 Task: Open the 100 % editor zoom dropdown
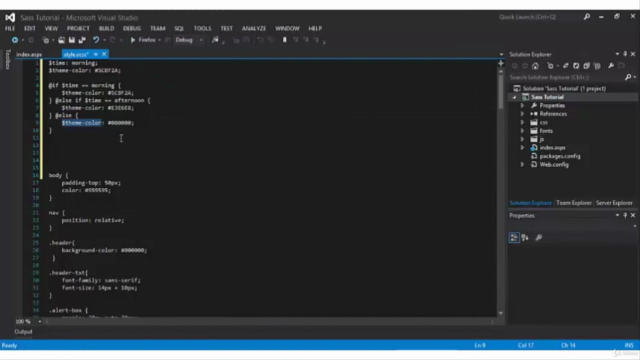coord(40,322)
